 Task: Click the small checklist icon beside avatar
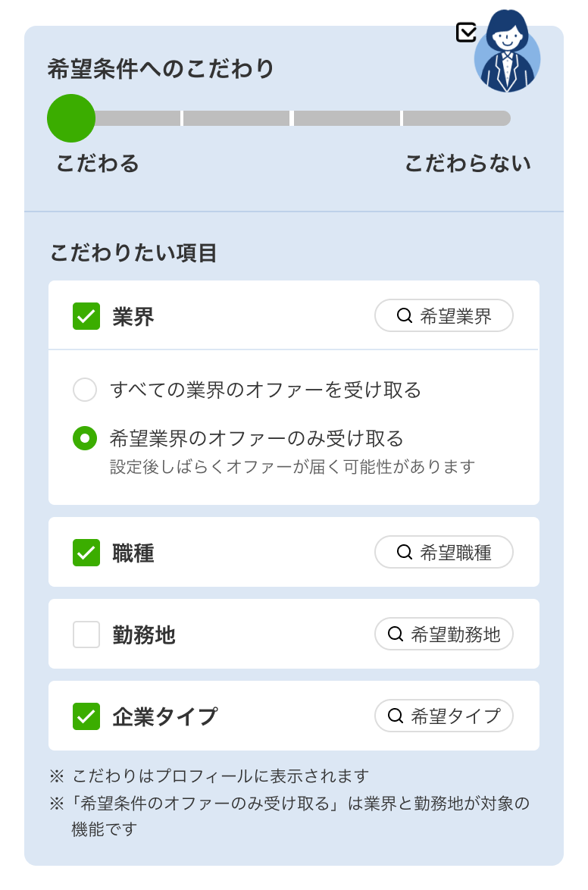point(467,32)
